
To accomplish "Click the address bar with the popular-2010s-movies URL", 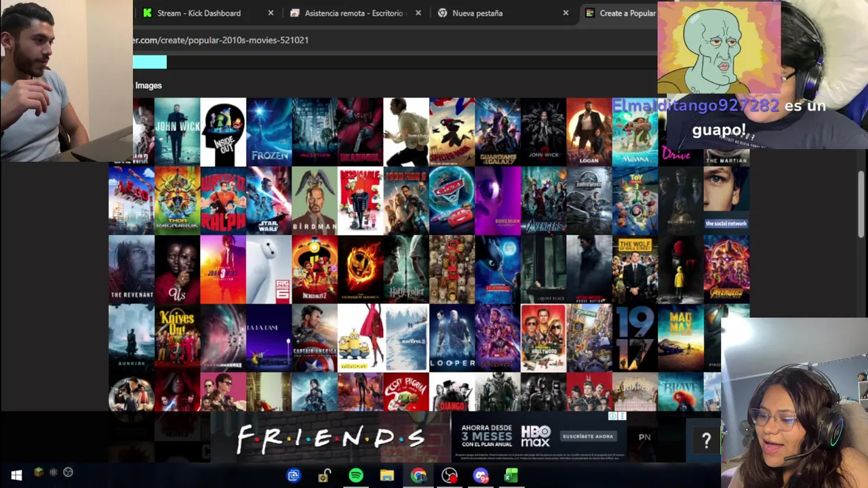I will pyautogui.click(x=393, y=40).
